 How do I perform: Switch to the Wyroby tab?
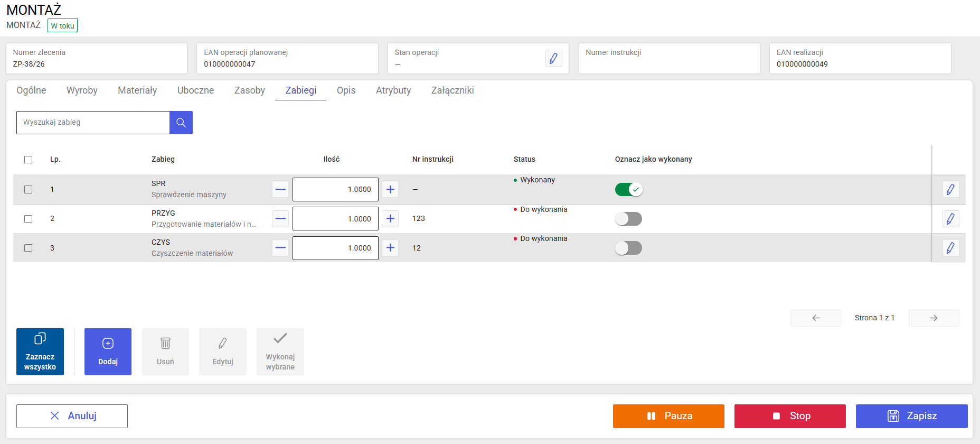(x=82, y=90)
